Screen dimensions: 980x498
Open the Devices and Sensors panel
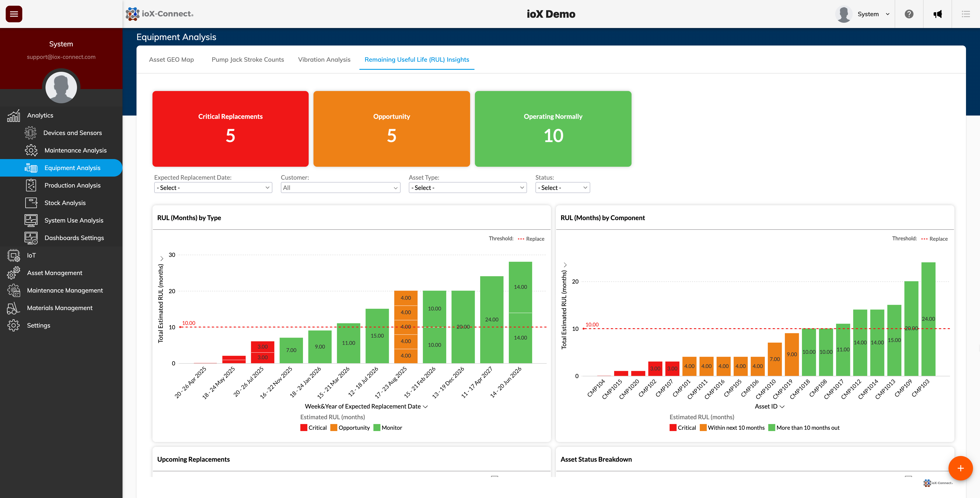coord(72,132)
